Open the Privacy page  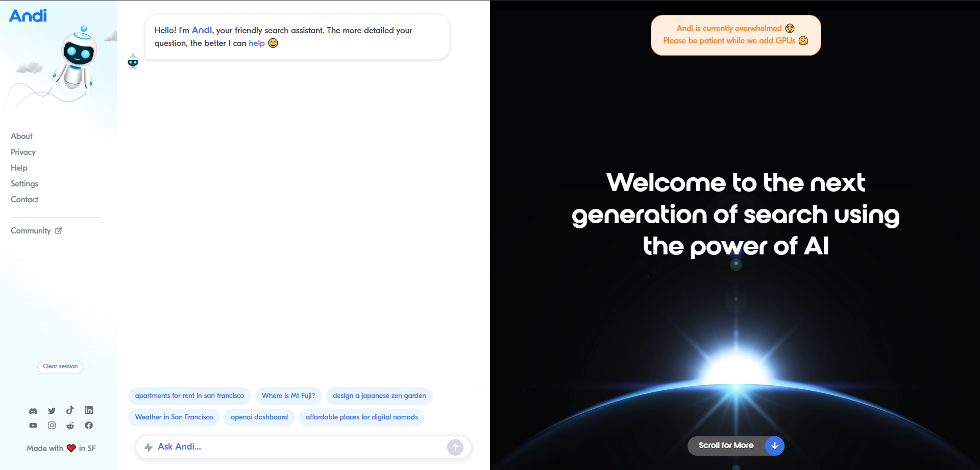[23, 152]
